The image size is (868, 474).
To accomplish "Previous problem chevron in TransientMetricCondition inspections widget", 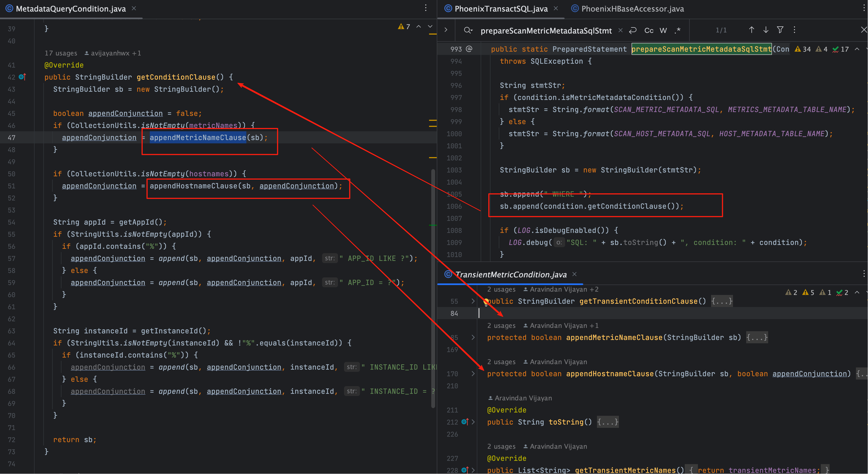I will point(857,292).
